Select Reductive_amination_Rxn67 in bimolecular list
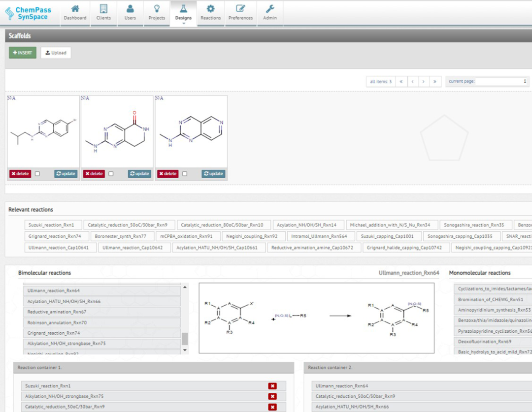The width and height of the screenshot is (532, 412). pos(101,312)
